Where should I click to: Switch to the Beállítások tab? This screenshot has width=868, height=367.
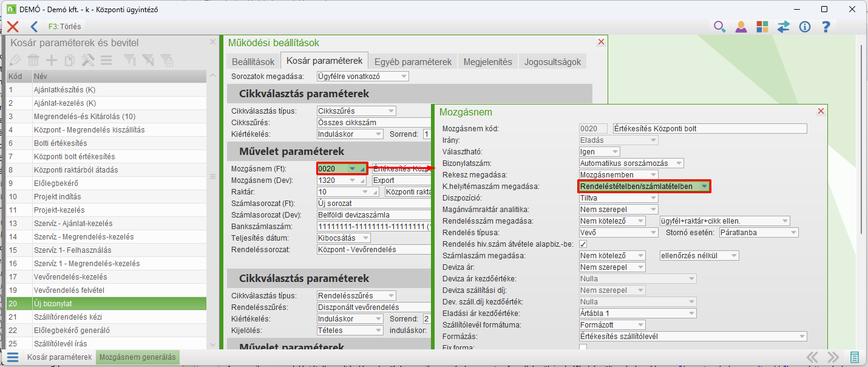point(254,61)
